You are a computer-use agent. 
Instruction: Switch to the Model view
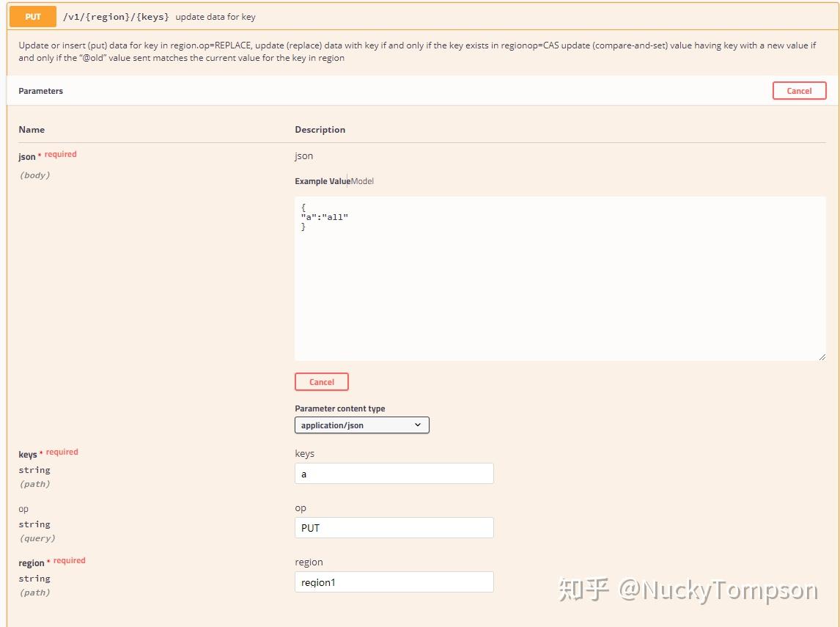(x=364, y=181)
